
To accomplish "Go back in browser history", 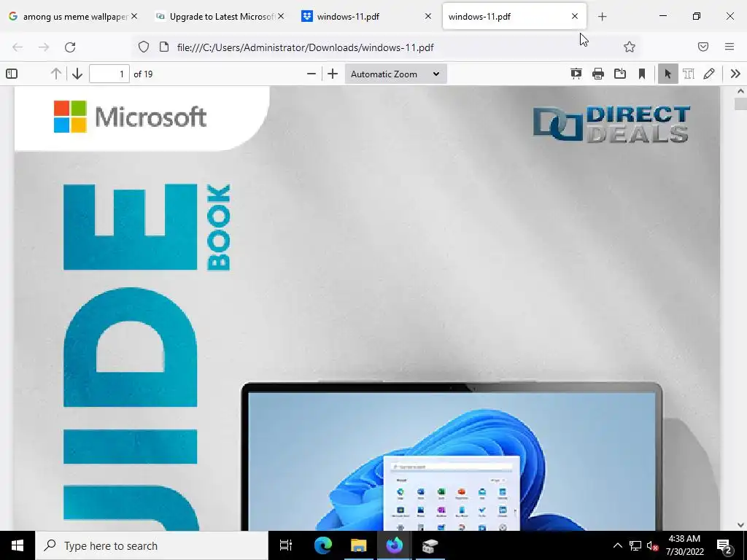I will [x=18, y=47].
